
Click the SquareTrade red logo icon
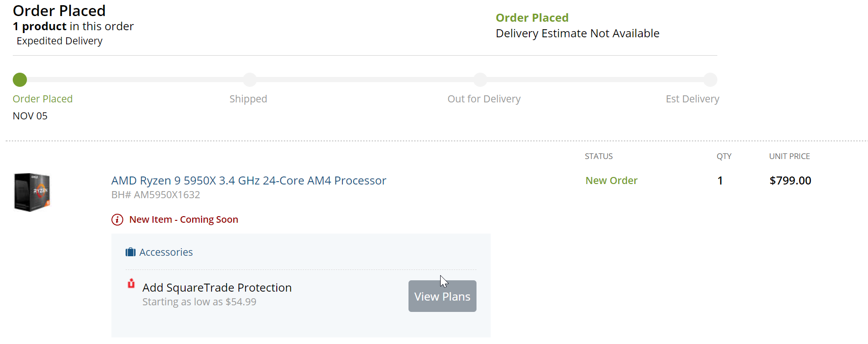pyautogui.click(x=131, y=283)
